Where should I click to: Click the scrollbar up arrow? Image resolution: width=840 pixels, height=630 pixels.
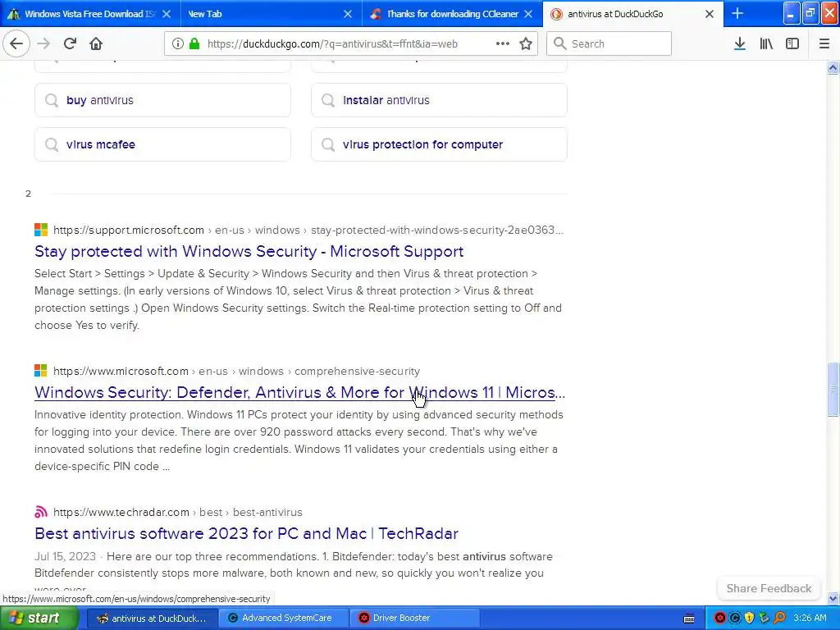[x=833, y=67]
